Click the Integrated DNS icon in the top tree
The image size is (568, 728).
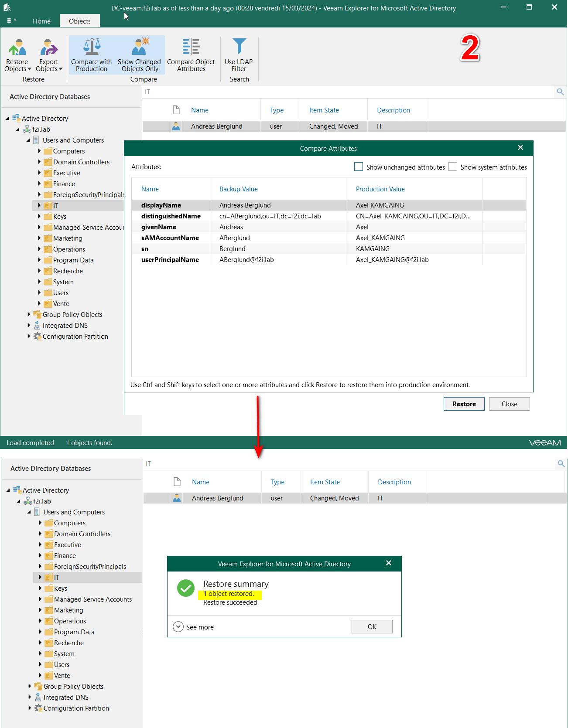click(37, 325)
